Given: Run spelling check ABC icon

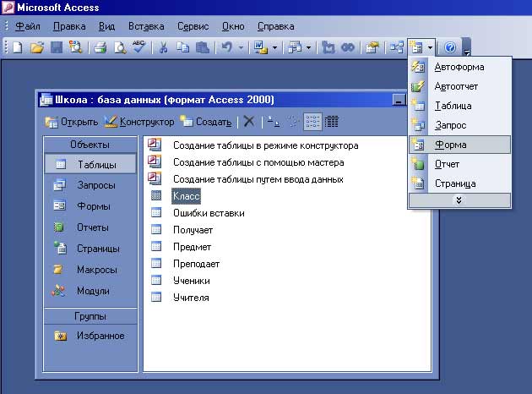Looking at the screenshot, I should click(x=138, y=47).
